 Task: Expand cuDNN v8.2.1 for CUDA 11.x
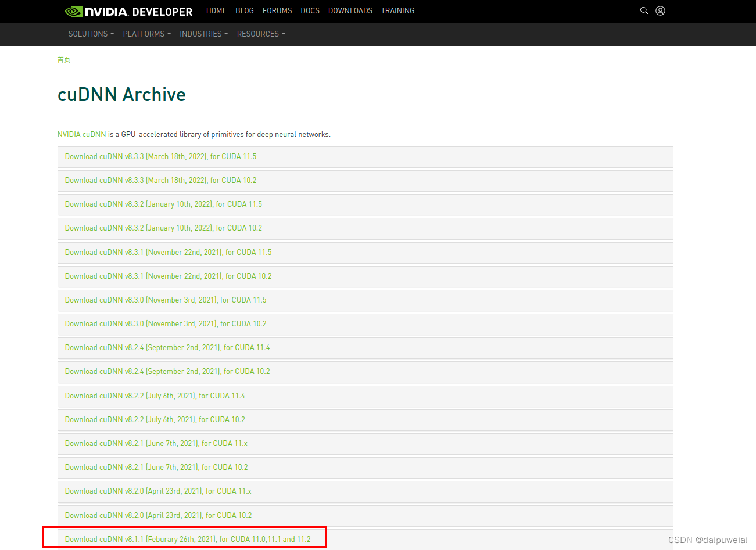(366, 444)
